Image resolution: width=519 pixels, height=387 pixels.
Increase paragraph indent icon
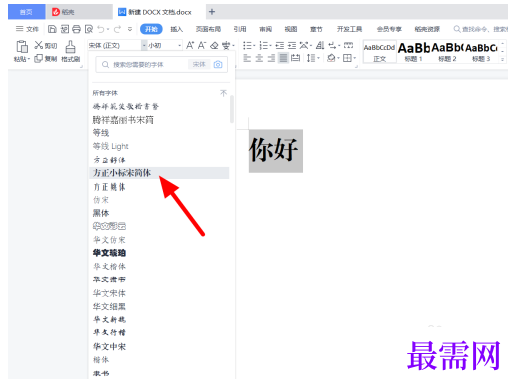point(292,45)
